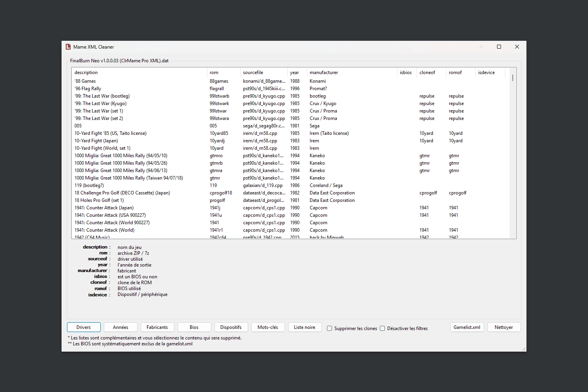This screenshot has height=392, width=588.
Task: Click the isbios column header
Action: click(x=407, y=73)
